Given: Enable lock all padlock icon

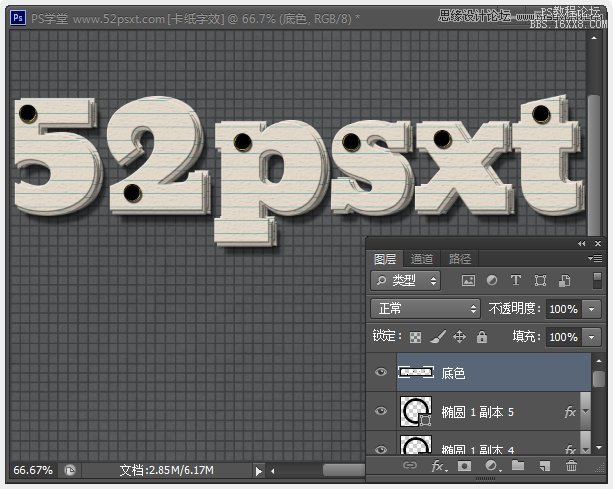Looking at the screenshot, I should tap(482, 337).
